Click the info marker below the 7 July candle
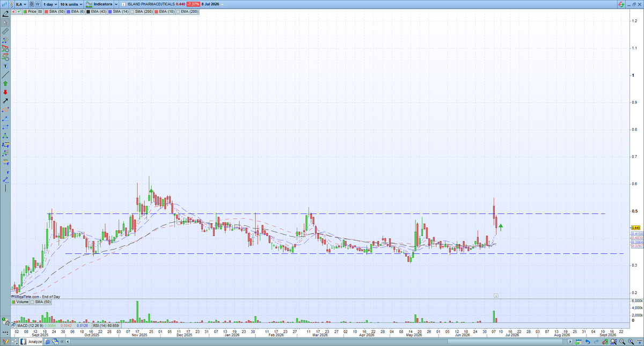The height and width of the screenshot is (346, 644). (496, 296)
